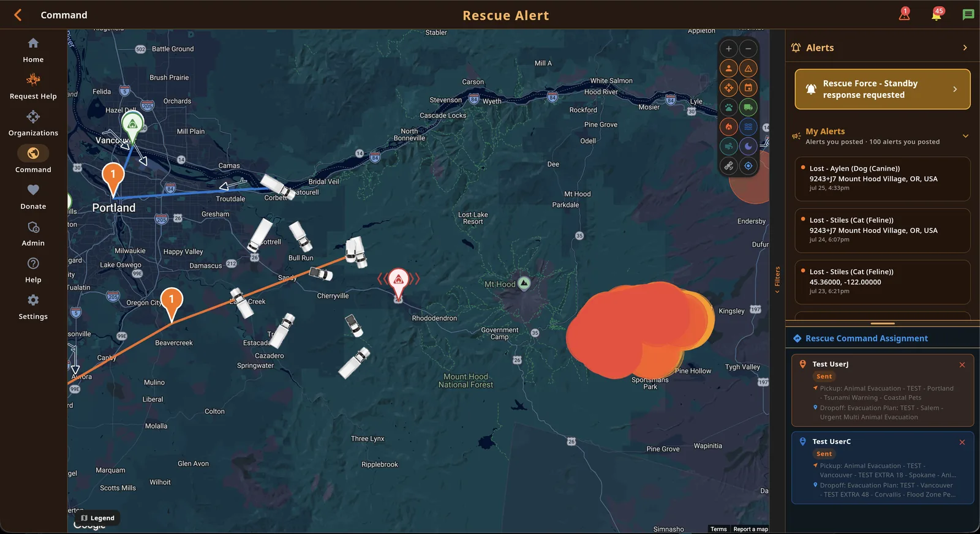Toggle the wildfire layer on map
This screenshot has width=980, height=534.
coord(728,127)
